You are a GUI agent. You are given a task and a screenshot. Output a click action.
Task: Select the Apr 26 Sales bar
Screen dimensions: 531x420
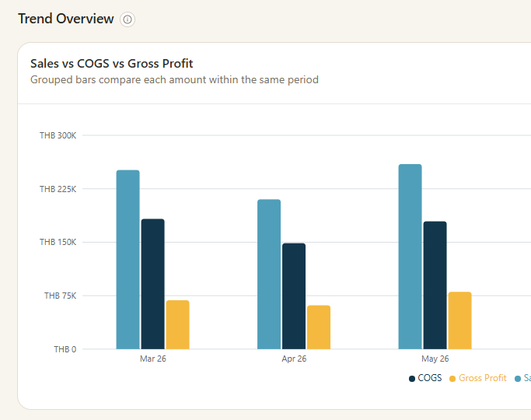269,274
